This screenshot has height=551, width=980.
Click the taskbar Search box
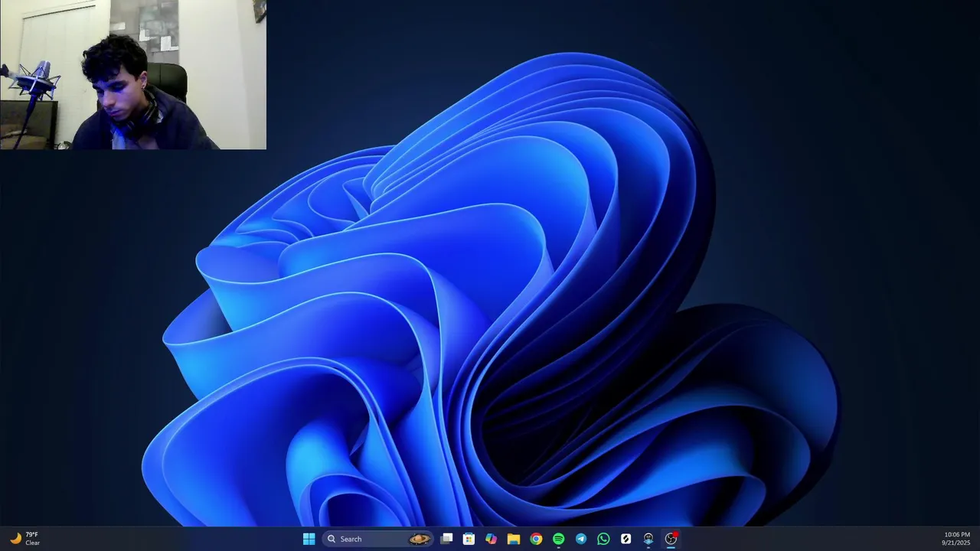377,539
